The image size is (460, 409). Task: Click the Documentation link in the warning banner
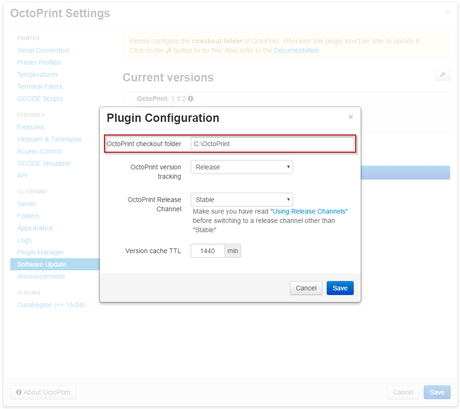(x=296, y=50)
